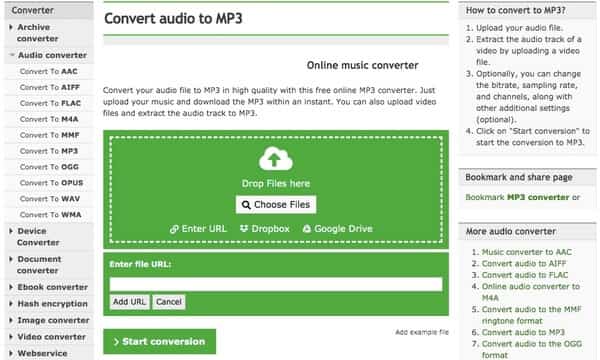Click the Enter file URL label
Screen dimensions: 600x360
click(x=140, y=264)
